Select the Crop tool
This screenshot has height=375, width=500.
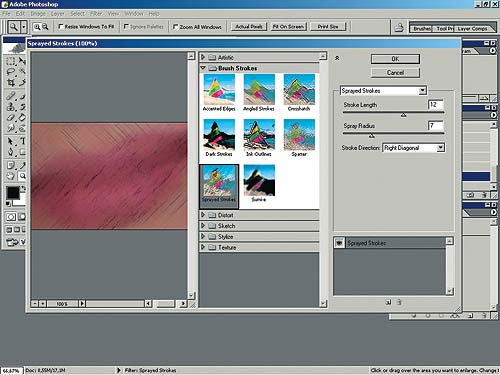11,82
